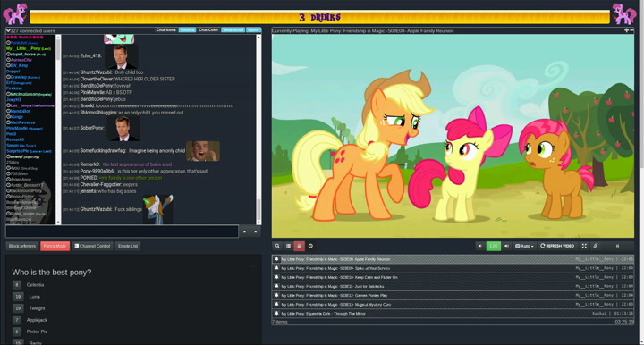Select playlist item S03E12 Games Ponies Play
The image size is (644, 345).
click(x=453, y=295)
